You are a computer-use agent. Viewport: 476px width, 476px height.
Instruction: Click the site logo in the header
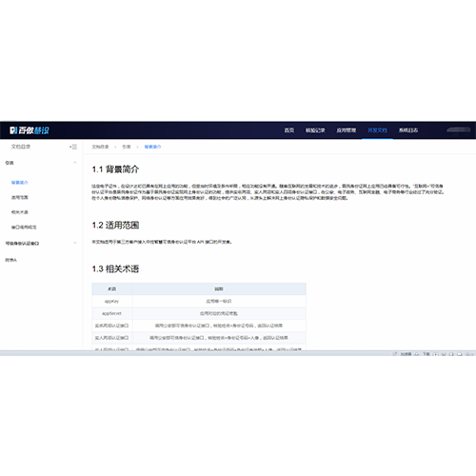pos(30,130)
